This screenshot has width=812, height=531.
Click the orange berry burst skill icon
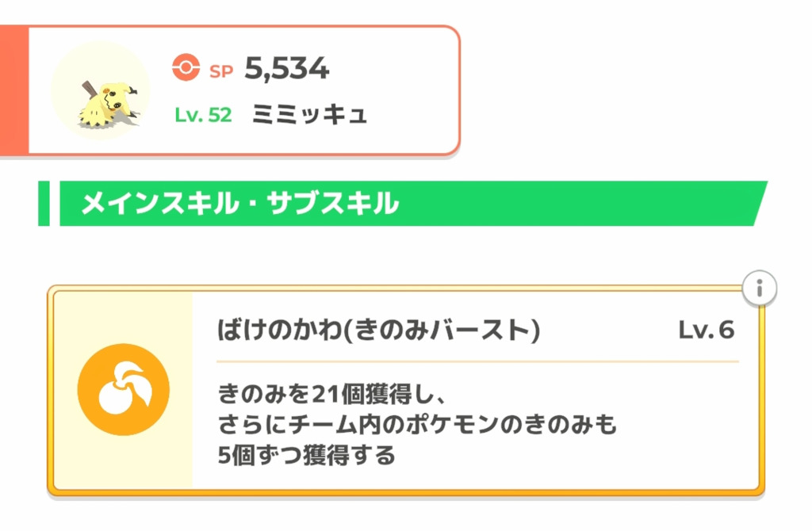[x=123, y=389]
